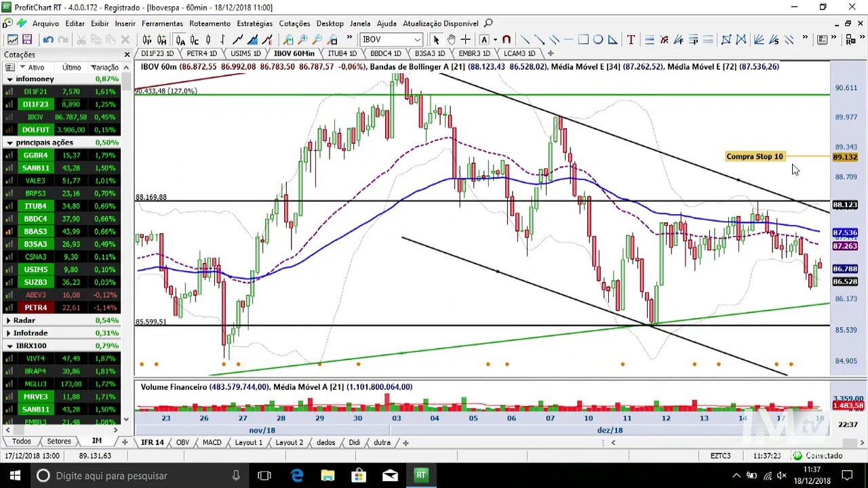Open the Windows Start menu
The width and height of the screenshot is (868, 488).
[15, 476]
